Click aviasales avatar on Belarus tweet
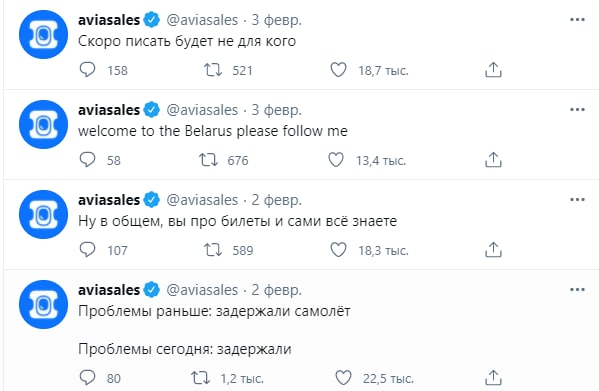Screen dimensions: 599x391 coord(44,124)
